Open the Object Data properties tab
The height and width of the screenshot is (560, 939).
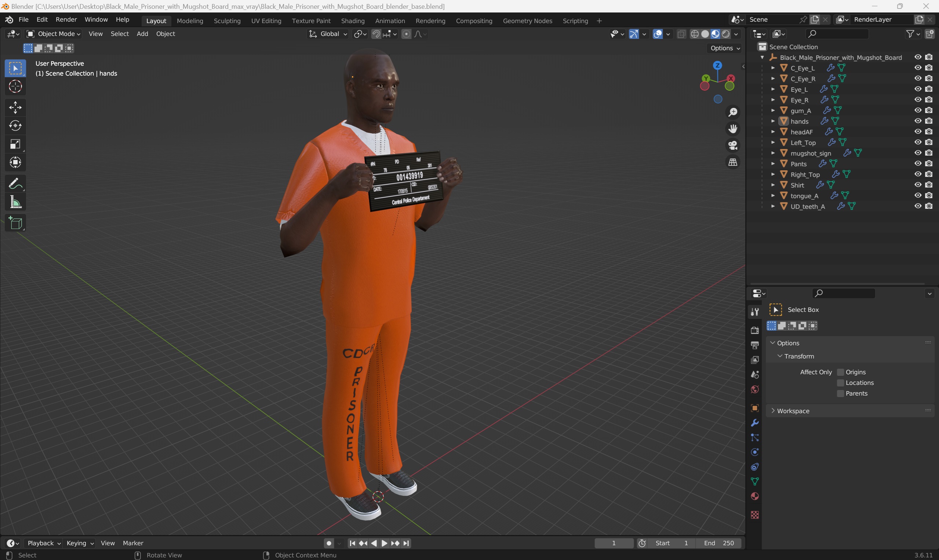(754, 481)
